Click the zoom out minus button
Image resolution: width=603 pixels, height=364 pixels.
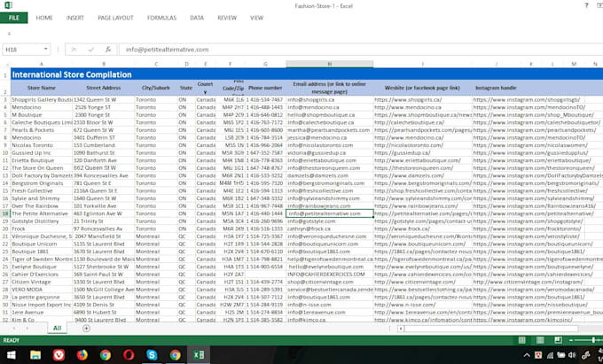(571, 340)
